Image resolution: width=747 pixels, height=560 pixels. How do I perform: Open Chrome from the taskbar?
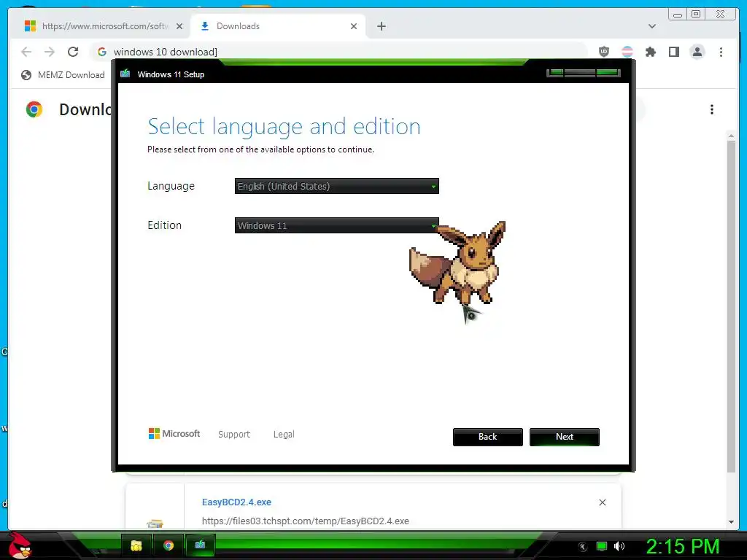169,545
